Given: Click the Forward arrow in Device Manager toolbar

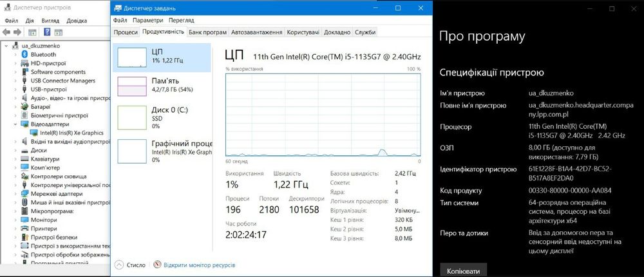Looking at the screenshot, I should click(17, 32).
